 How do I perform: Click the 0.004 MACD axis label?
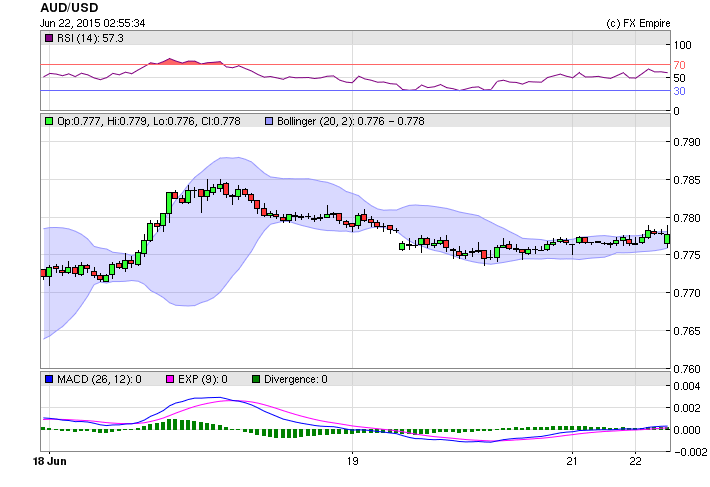(x=687, y=386)
